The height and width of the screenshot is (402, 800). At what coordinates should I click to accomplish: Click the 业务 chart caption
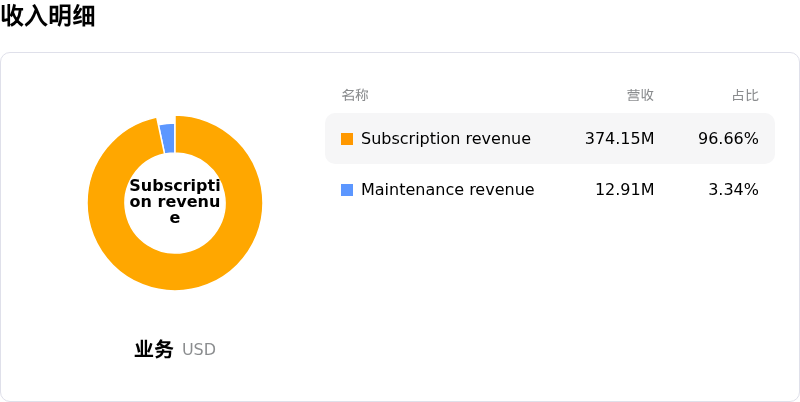coord(154,349)
